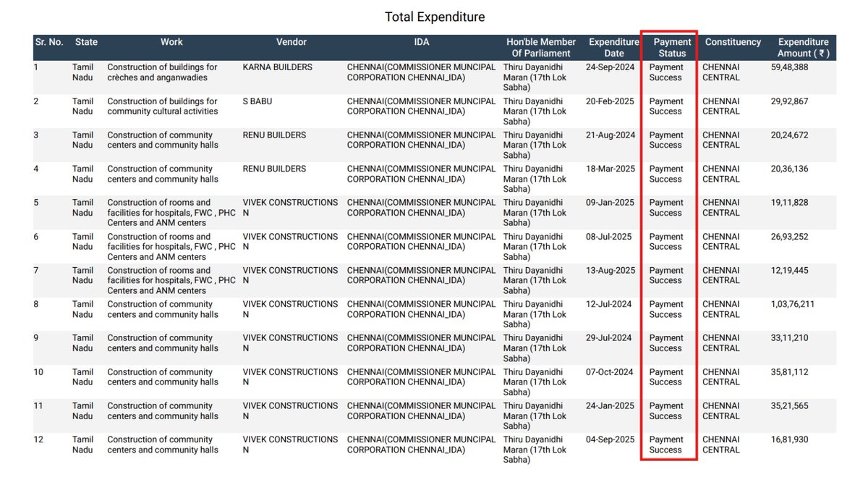Select amount '1,03,76,211'
The width and height of the screenshot is (868, 488).
[793, 304]
